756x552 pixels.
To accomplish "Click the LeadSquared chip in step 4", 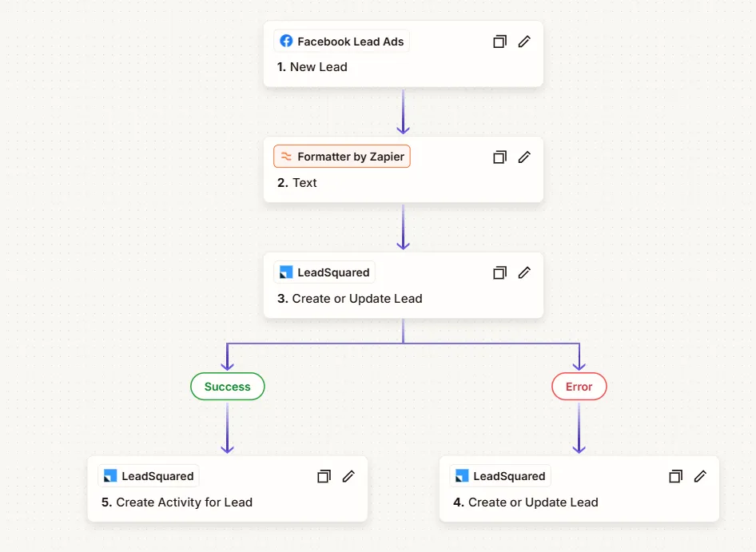I will [x=500, y=476].
